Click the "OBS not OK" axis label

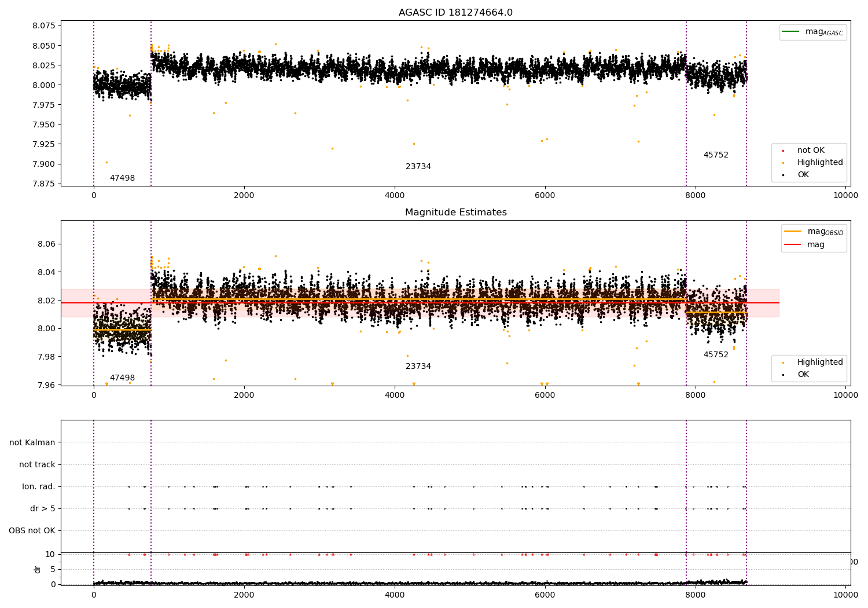click(x=32, y=531)
